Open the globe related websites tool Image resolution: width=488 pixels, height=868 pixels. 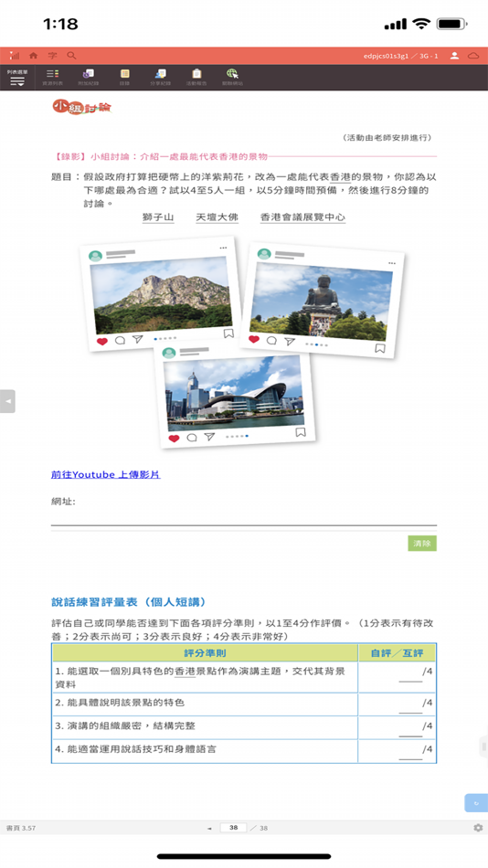[x=232, y=77]
